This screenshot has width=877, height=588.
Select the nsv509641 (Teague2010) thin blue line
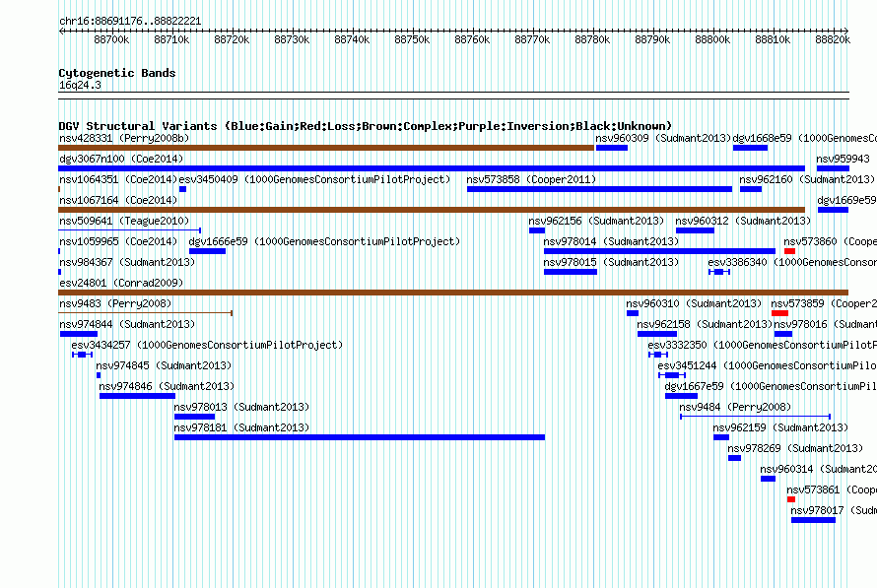tap(130, 230)
